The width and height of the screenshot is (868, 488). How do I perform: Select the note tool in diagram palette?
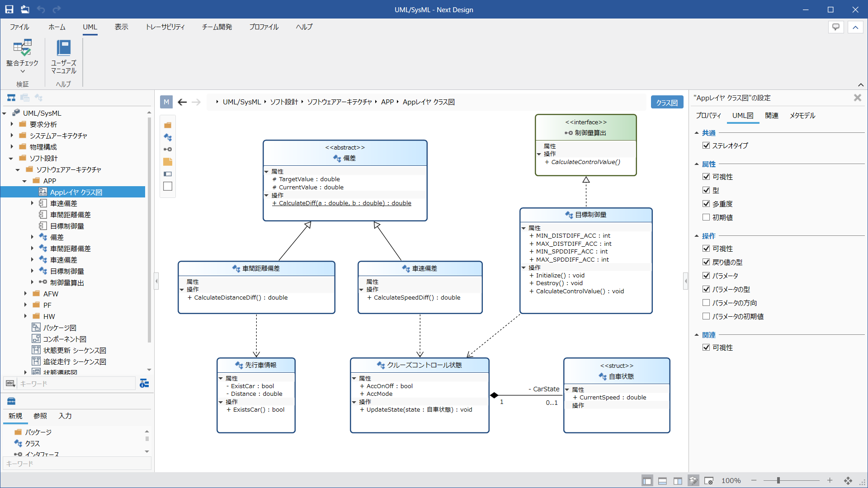(x=168, y=162)
